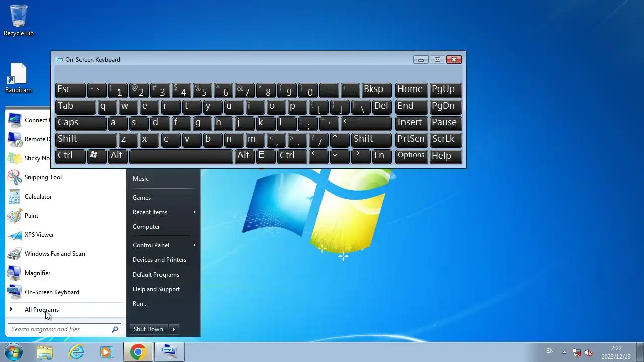Open XPS Viewer program
The image size is (644, 362).
pos(65,235)
